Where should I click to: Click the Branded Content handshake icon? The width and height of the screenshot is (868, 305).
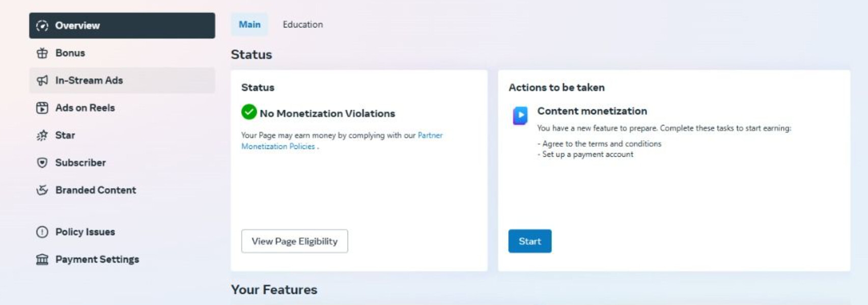pos(42,190)
